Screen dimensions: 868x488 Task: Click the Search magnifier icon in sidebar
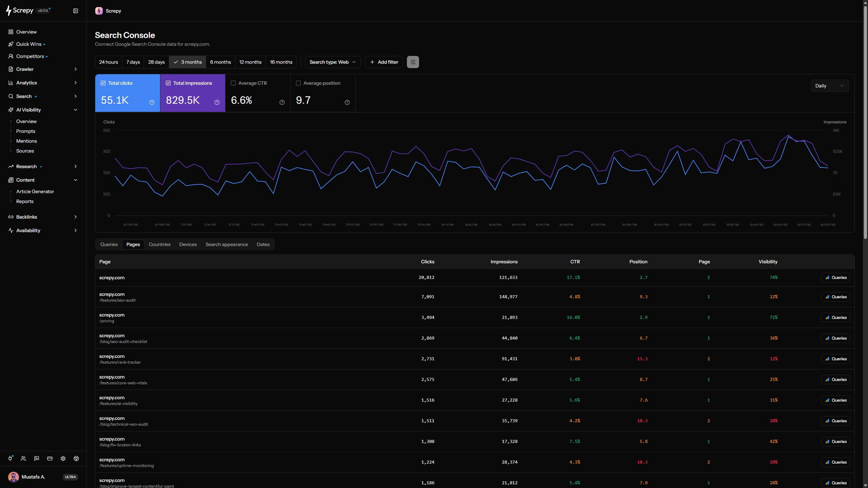[11, 96]
